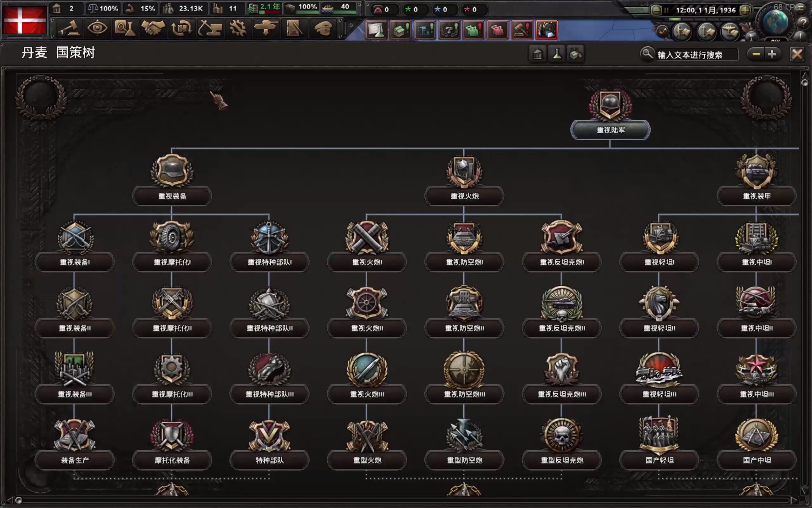This screenshot has height=508, width=812.
Task: Zoom out focus tree with minus
Action: pyautogui.click(x=756, y=54)
